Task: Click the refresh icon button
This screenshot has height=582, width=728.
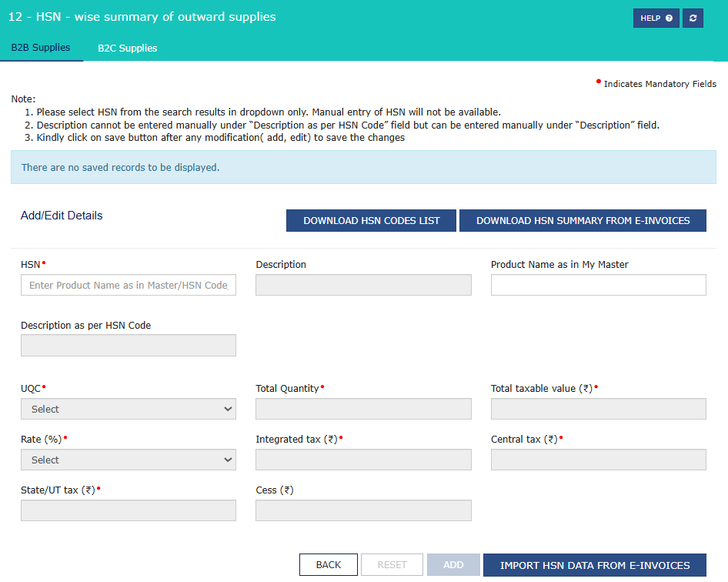Action: [x=693, y=18]
